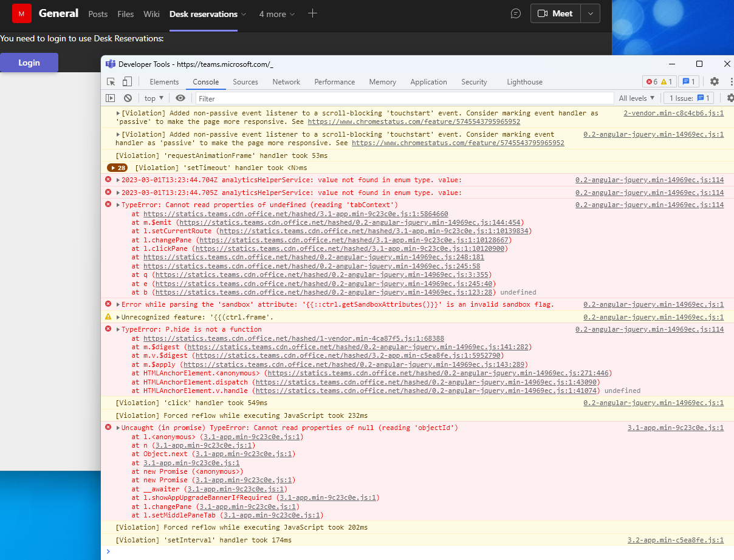Click Teams logo in Developer Tools title bar
734x560 pixels.
click(111, 64)
